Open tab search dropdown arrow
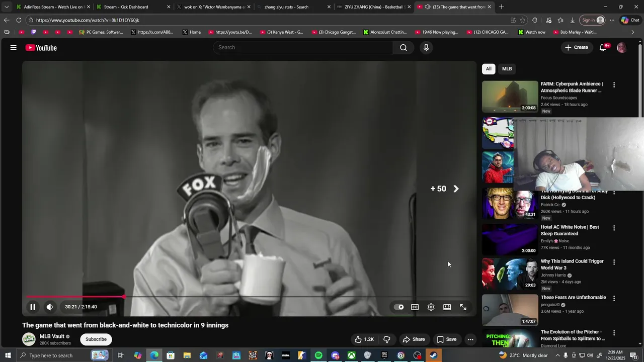Screen dimensions: 644x362 pyautogui.click(x=6, y=7)
